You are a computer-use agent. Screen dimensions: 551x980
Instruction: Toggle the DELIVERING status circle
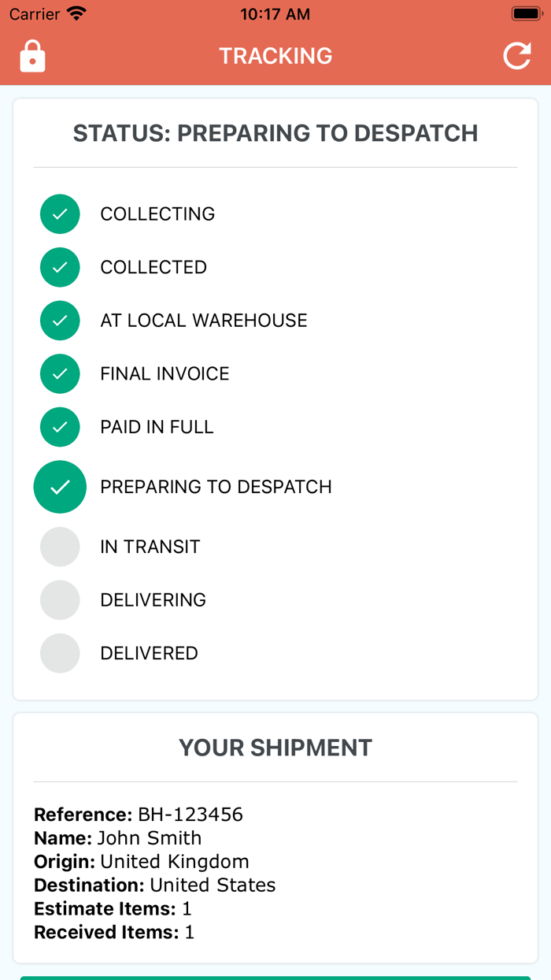[60, 600]
